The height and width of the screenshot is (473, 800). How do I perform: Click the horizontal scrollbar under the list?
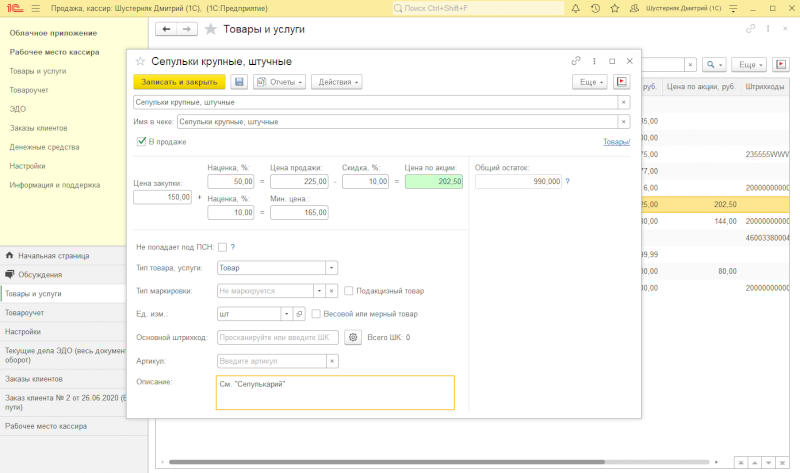[x=387, y=462]
